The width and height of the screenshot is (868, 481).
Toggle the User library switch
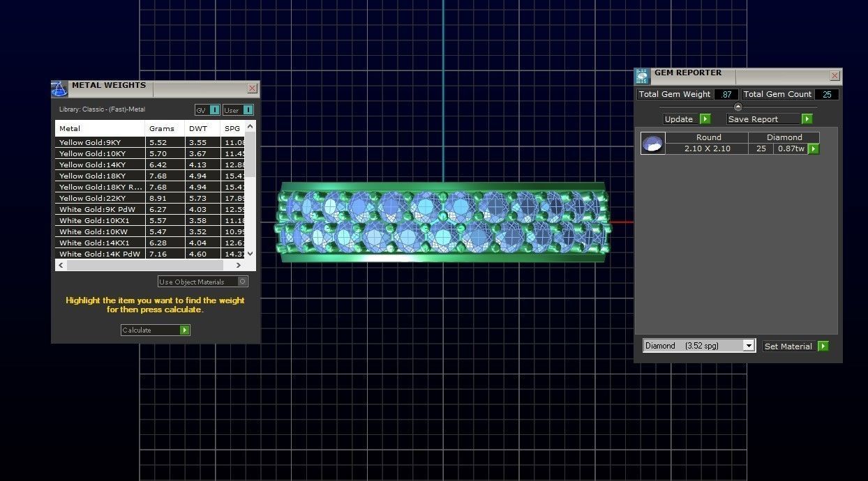pos(248,110)
